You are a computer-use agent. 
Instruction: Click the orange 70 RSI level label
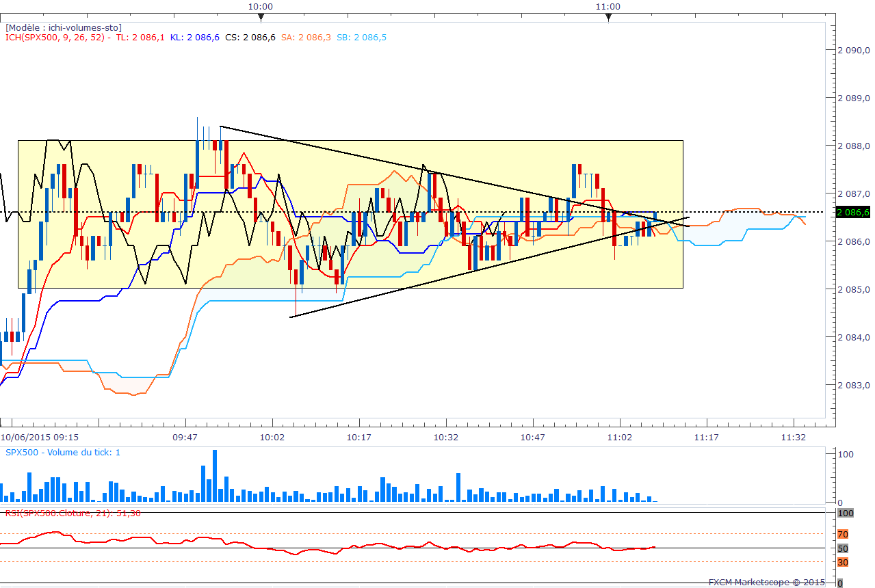click(x=843, y=534)
